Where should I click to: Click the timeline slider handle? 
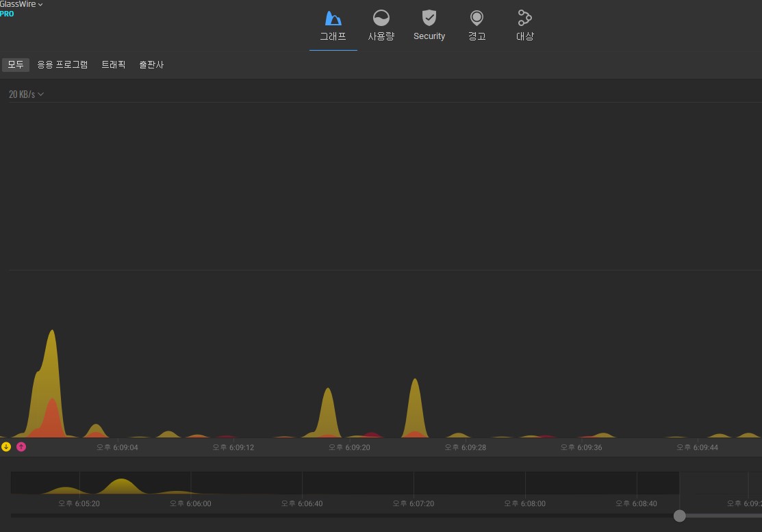(x=679, y=516)
